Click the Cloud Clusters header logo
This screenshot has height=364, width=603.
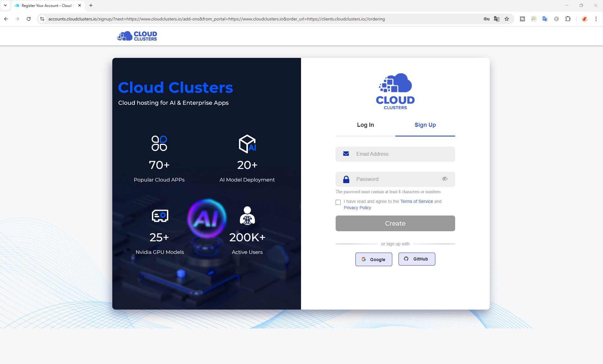[137, 36]
